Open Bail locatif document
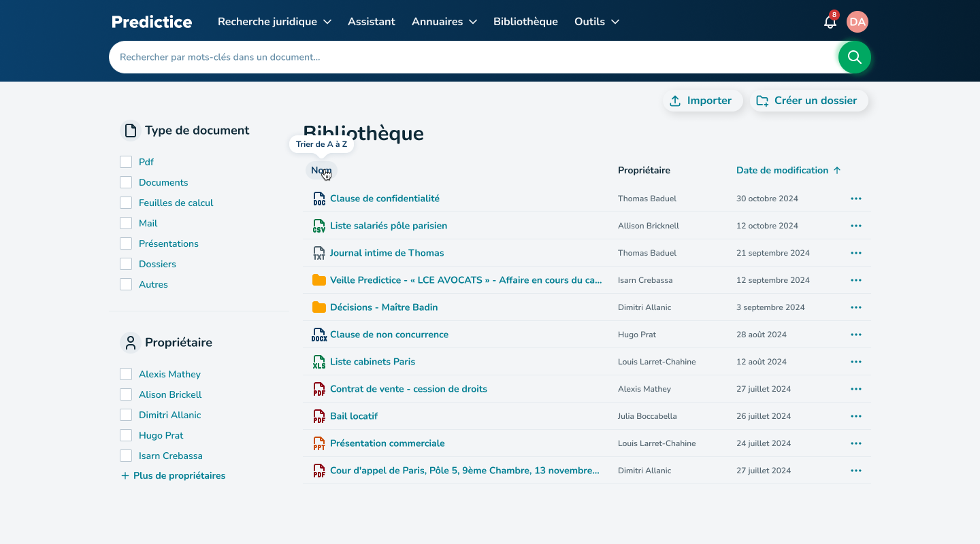This screenshot has width=980, height=544. (354, 416)
